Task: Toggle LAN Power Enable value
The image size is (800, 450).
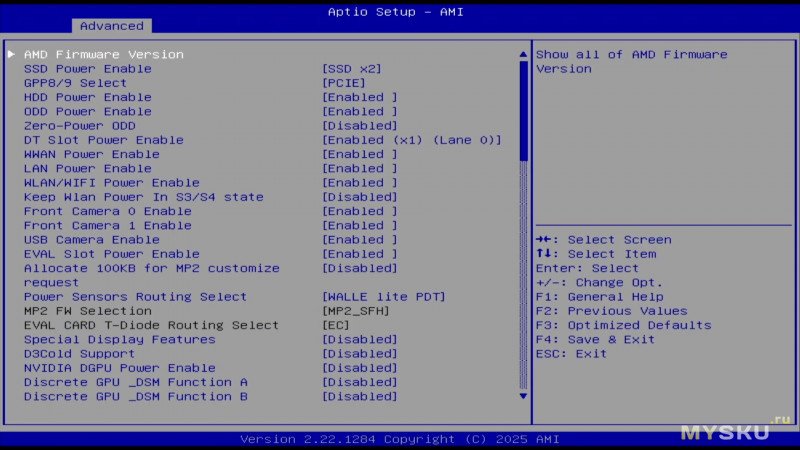Action: coord(360,169)
